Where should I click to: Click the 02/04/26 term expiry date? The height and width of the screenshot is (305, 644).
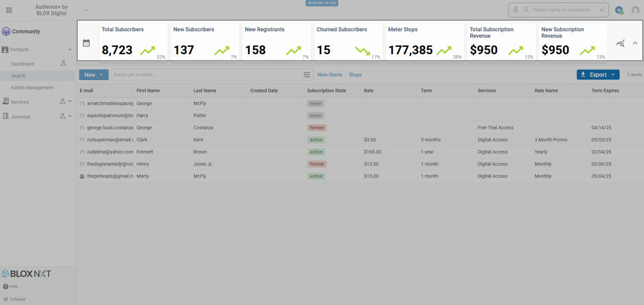pyautogui.click(x=602, y=152)
